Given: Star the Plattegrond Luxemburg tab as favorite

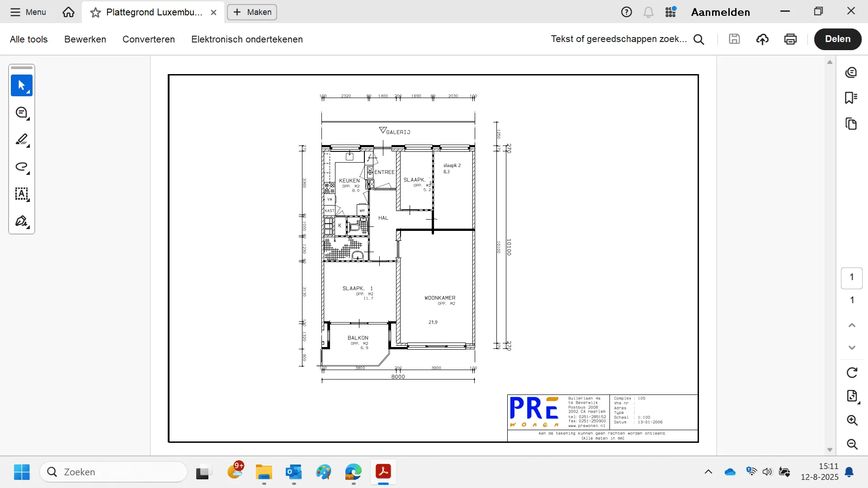Looking at the screenshot, I should tap(95, 13).
